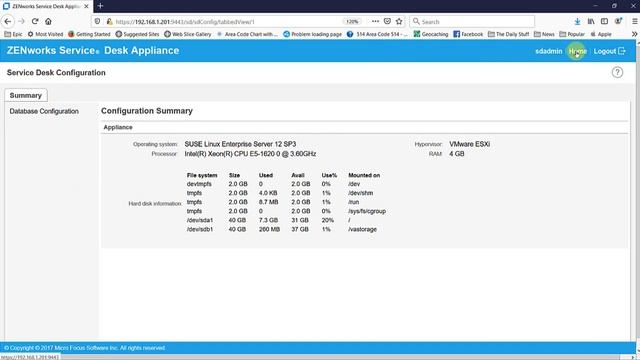Click the File system column header
This screenshot has width=640, height=360.
point(202,175)
